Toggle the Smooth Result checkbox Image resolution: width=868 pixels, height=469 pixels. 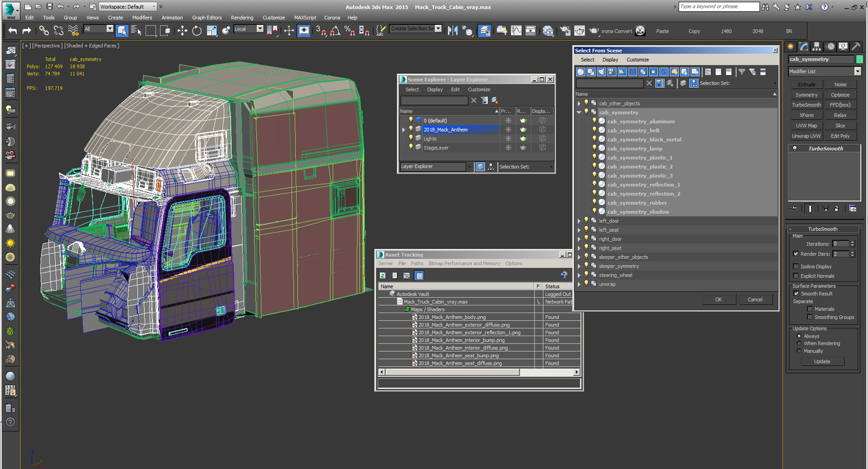click(796, 294)
